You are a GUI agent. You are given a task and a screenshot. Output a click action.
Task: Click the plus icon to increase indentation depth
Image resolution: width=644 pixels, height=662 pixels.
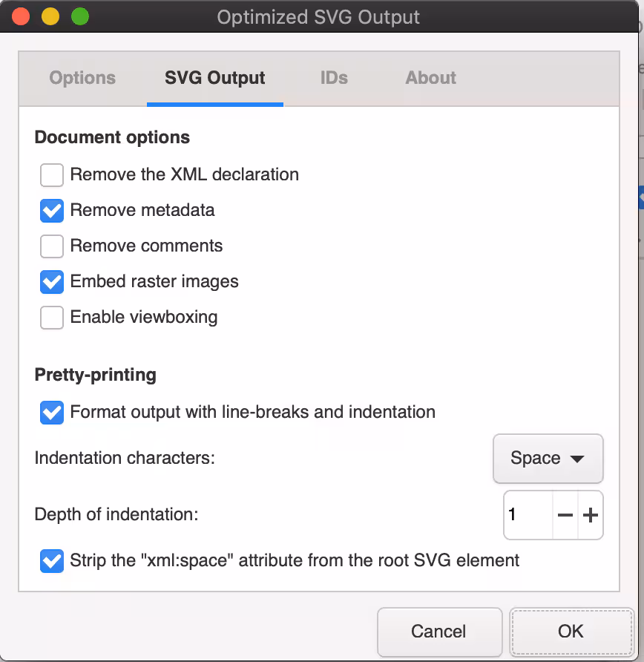[591, 515]
